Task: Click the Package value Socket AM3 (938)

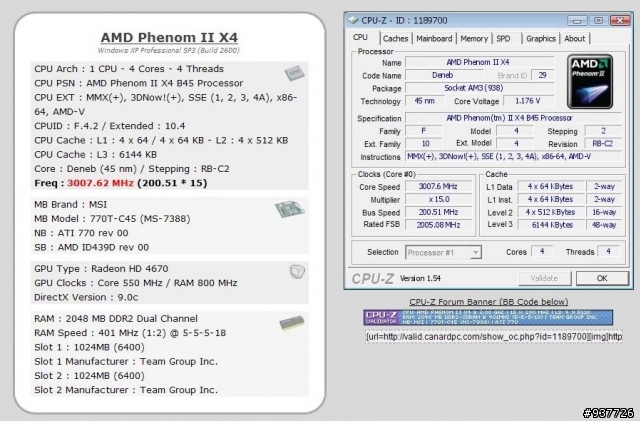Action: click(x=479, y=88)
